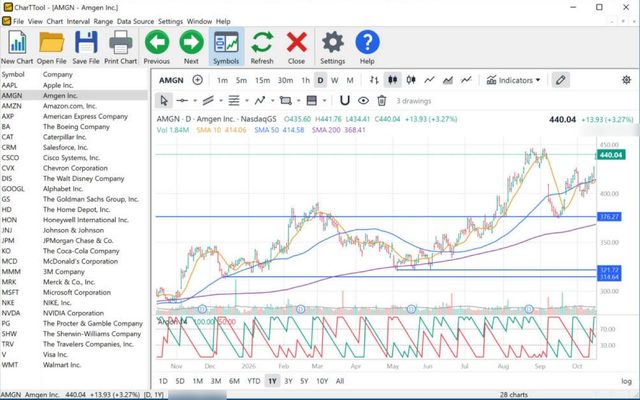Toggle the magnet snap mode icon
This screenshot has width=640, height=400.
(345, 100)
